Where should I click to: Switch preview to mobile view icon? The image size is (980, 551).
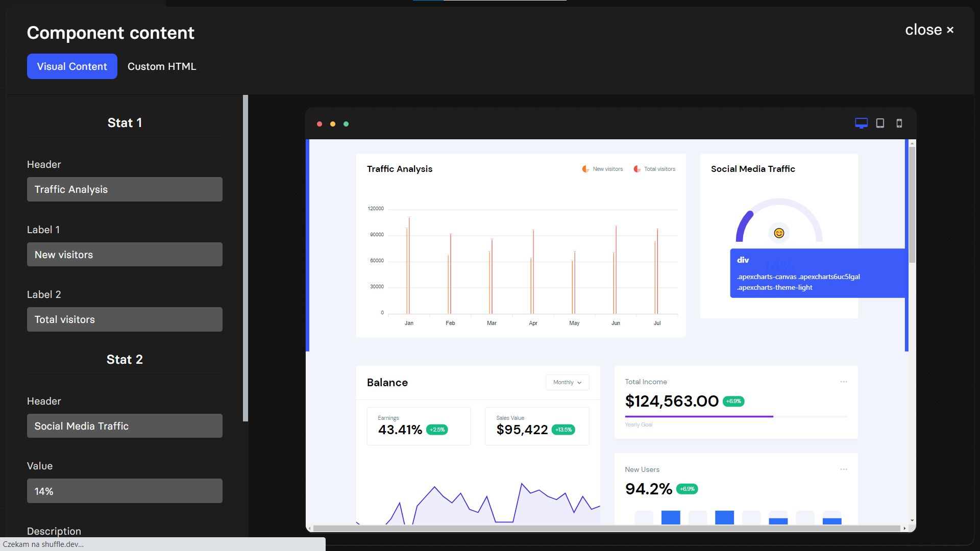pyautogui.click(x=899, y=123)
